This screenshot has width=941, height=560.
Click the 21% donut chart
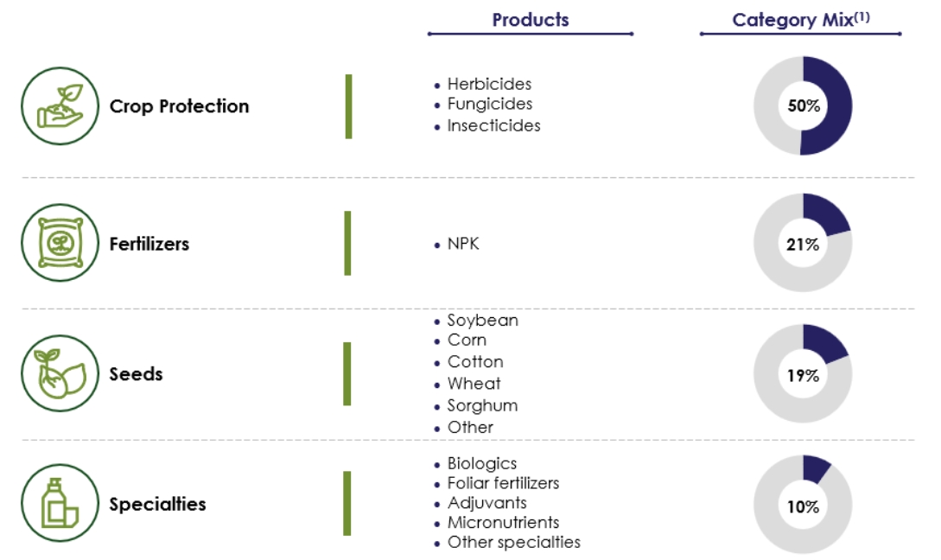(x=803, y=244)
